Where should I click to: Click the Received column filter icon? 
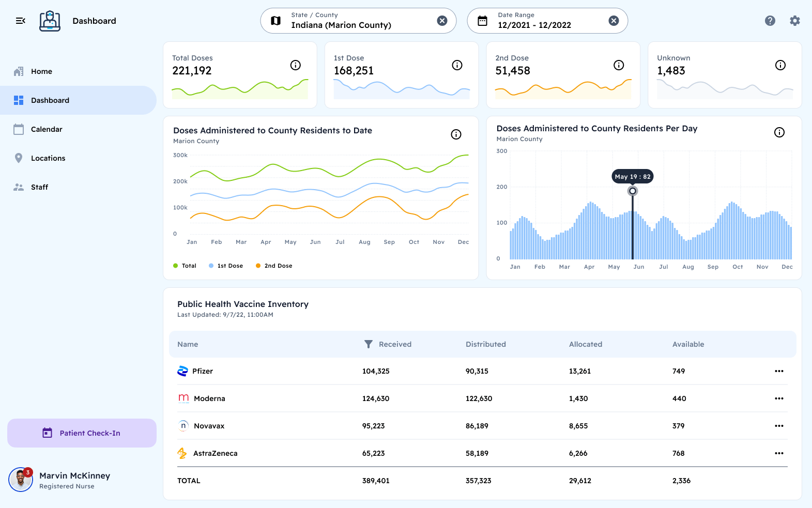368,344
